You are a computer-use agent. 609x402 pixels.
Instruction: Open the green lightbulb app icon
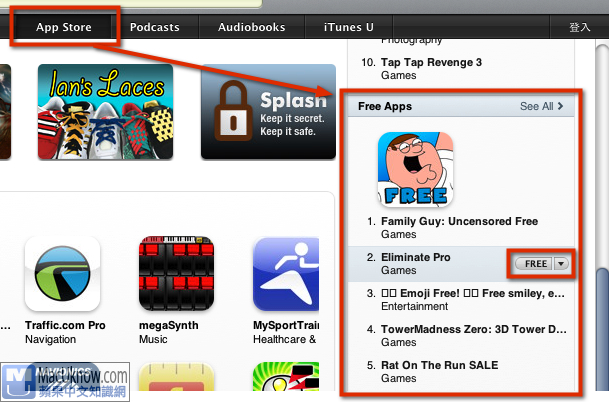click(x=286, y=377)
